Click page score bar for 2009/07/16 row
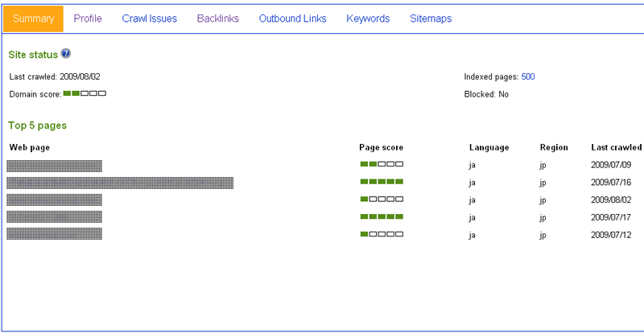The image size is (644, 333). tap(382, 182)
